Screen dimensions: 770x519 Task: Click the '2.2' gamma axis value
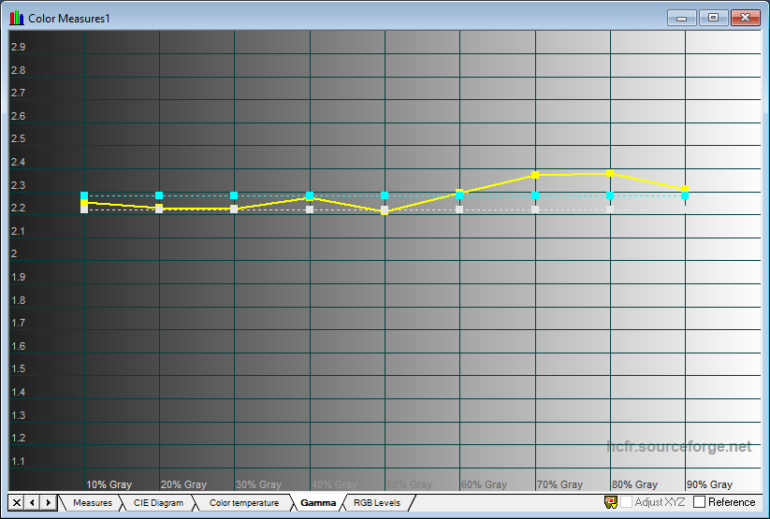[x=19, y=208]
